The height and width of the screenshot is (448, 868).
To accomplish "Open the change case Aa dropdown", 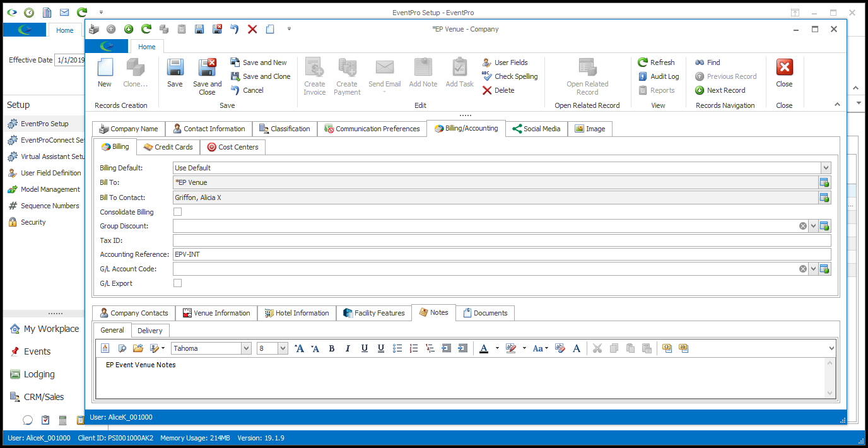I will [x=541, y=348].
